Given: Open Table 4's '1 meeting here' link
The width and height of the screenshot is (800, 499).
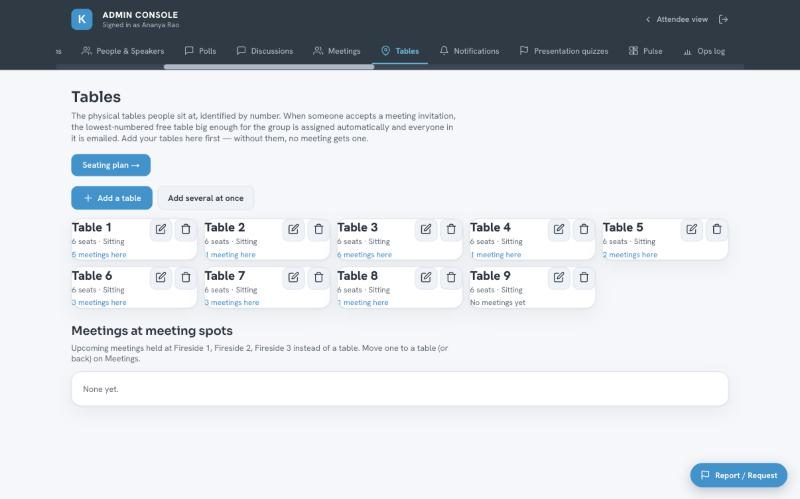Looking at the screenshot, I should pyautogui.click(x=495, y=255).
